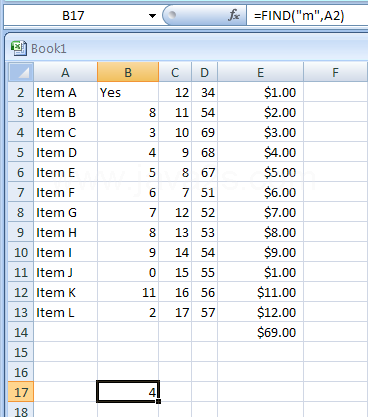
Task: Open the Name Box dropdown arrow
Action: coord(152,16)
